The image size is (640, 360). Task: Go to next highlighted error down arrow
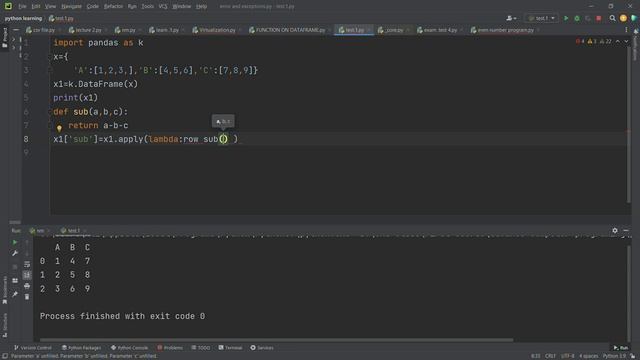pos(626,41)
